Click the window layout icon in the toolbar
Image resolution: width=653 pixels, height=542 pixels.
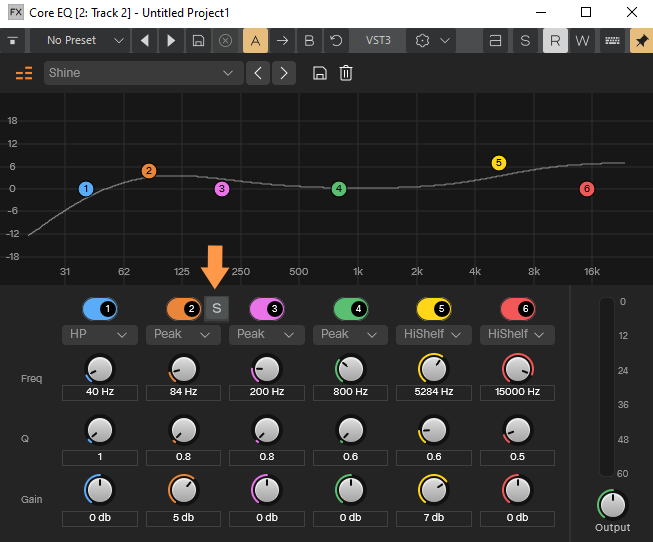[495, 40]
